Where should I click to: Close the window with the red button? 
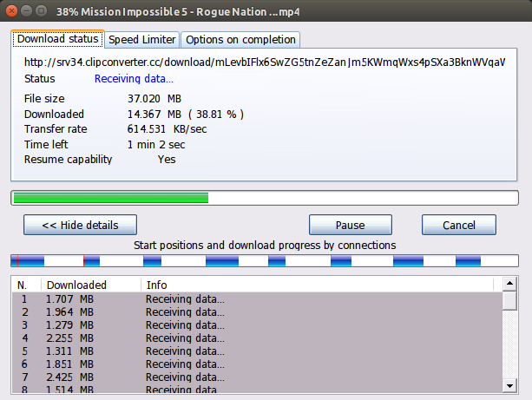11,11
